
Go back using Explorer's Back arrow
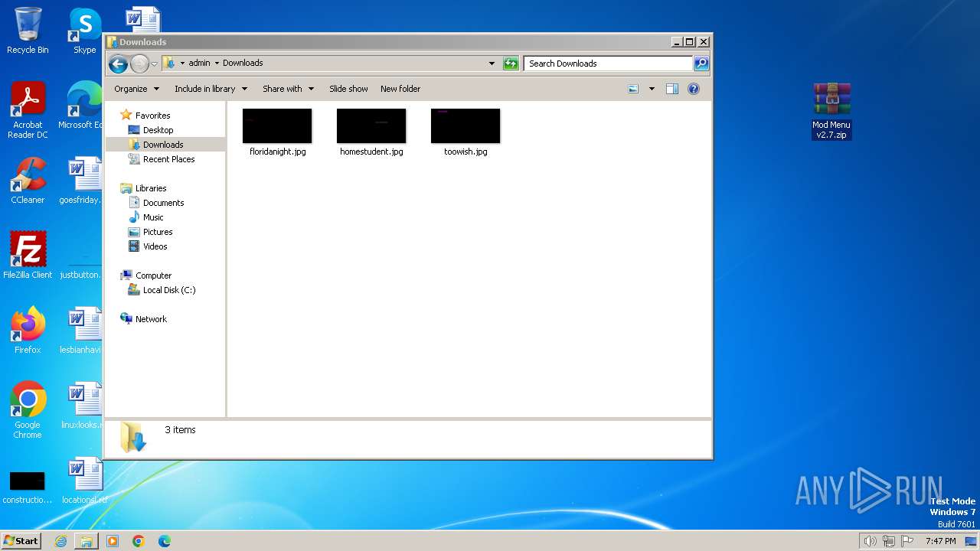pos(118,64)
